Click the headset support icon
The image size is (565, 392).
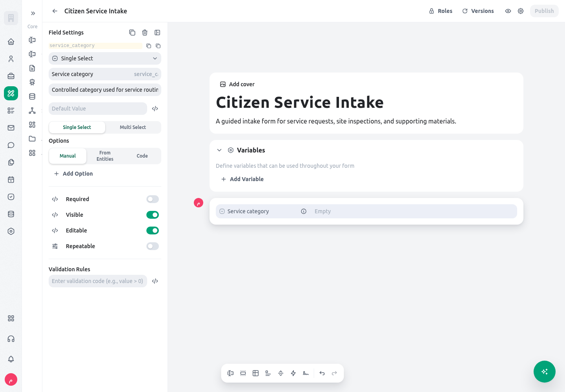tap(11, 339)
